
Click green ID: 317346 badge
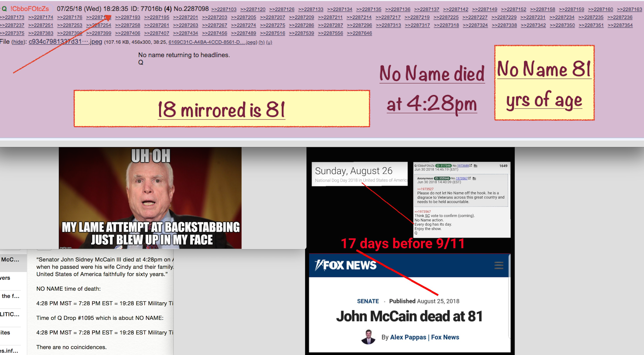(443, 166)
